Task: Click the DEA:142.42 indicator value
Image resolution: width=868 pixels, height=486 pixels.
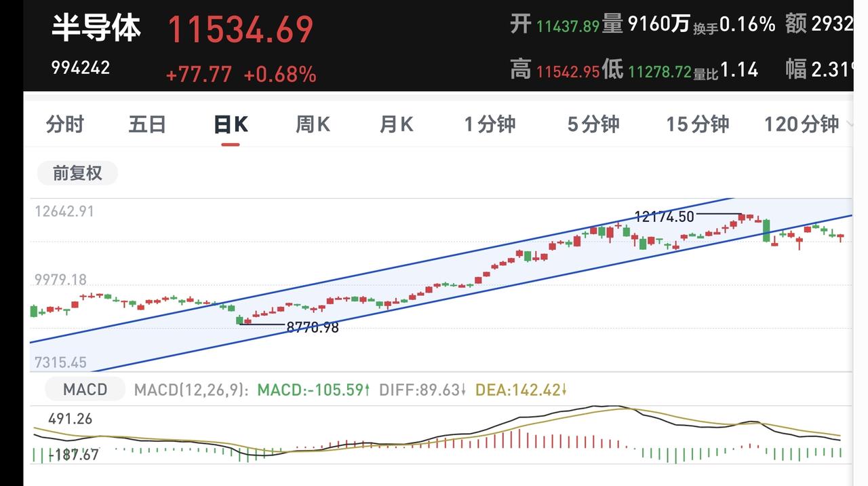Action: click(x=521, y=390)
